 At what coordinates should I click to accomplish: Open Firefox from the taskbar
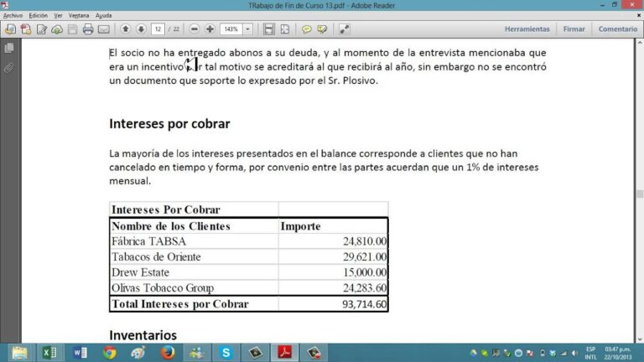click(x=168, y=353)
